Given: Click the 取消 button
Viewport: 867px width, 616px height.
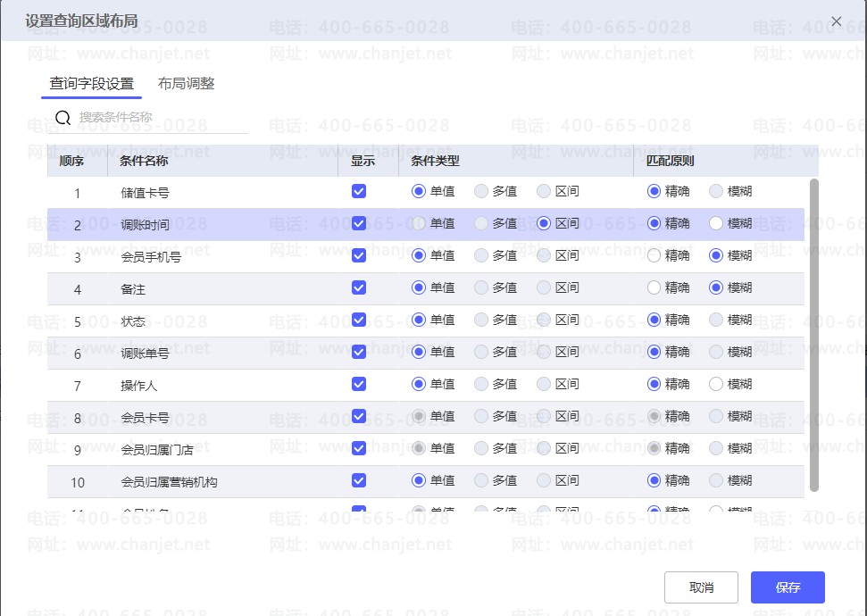Looking at the screenshot, I should [701, 587].
